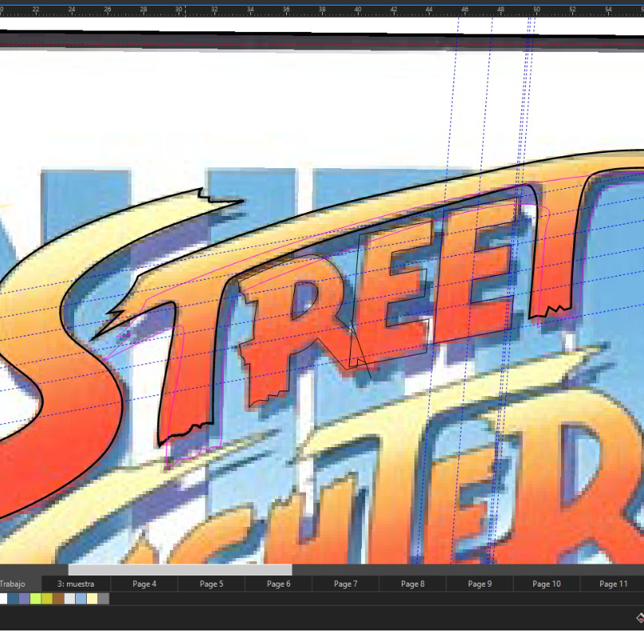This screenshot has width=644, height=644.
Task: Open the fill color icon in status bar
Action: tap(640, 618)
